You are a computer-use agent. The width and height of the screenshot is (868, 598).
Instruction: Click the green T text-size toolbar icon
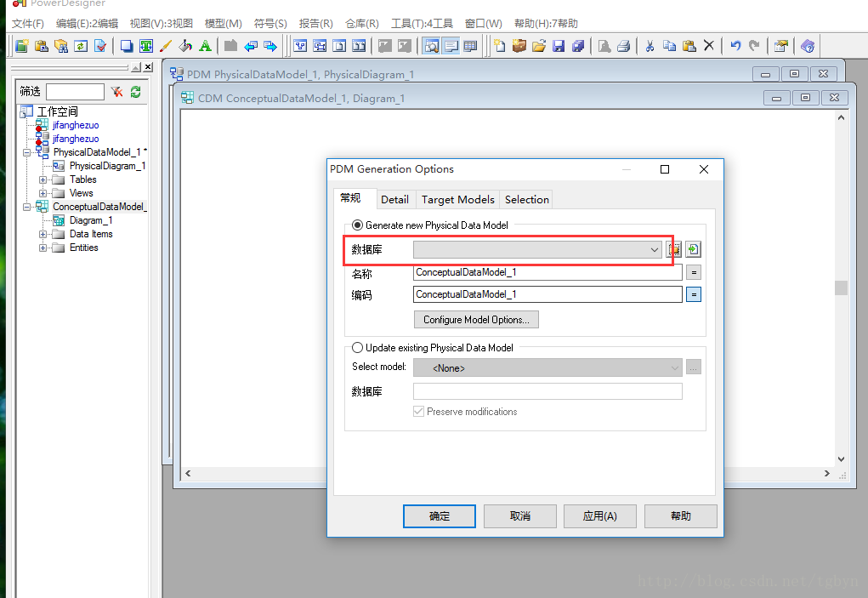tap(146, 46)
